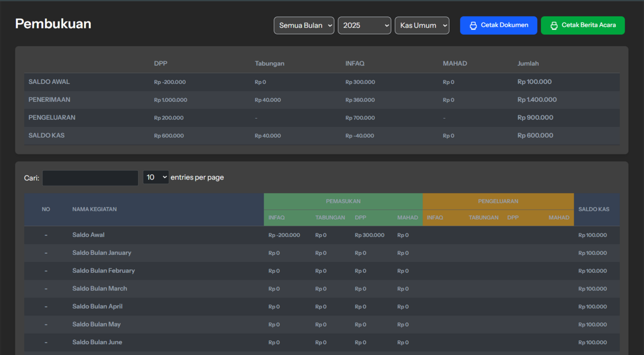This screenshot has height=355, width=644.
Task: Select the Saldo Bulan January row
Action: click(x=102, y=253)
